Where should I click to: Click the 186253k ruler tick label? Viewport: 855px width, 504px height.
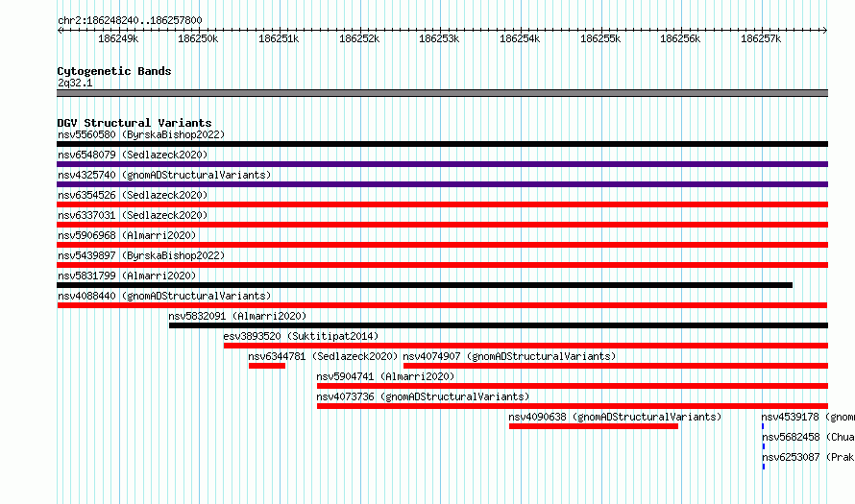[x=439, y=38]
